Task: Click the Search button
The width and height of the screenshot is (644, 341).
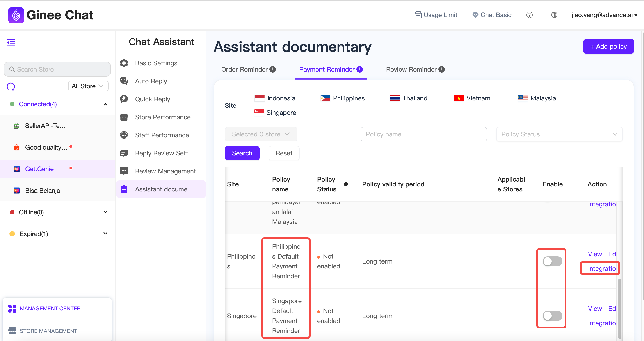Action: 242,153
